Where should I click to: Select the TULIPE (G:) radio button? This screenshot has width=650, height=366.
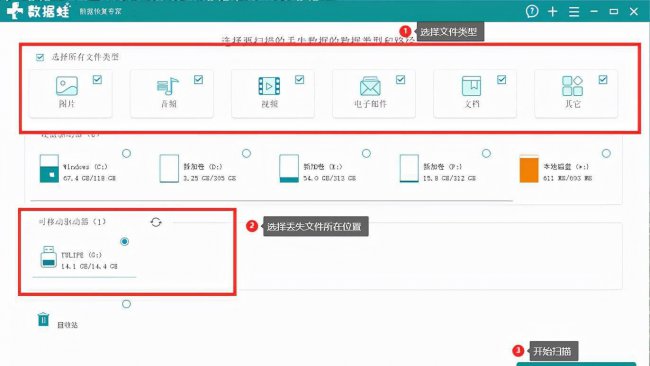[x=124, y=241]
